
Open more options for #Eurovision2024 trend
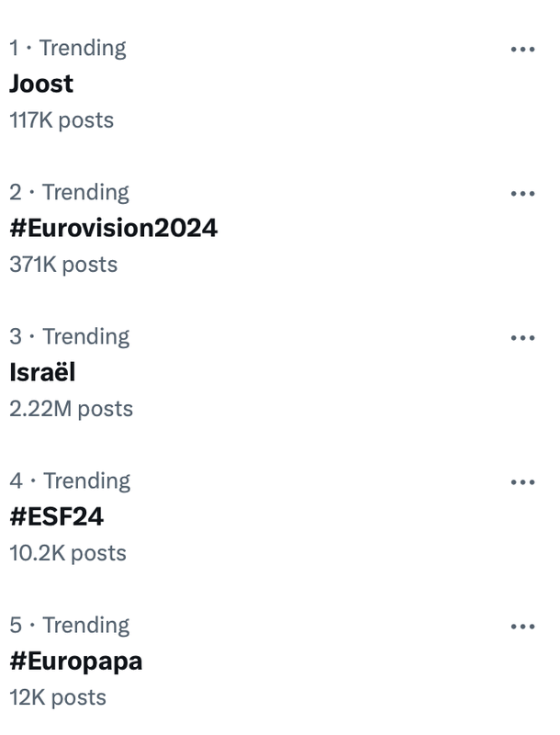click(x=522, y=194)
